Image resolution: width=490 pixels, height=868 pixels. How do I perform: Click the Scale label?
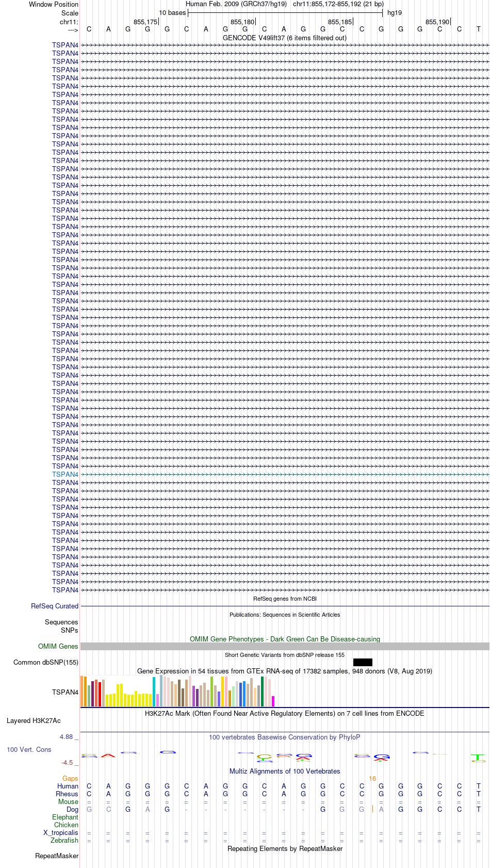(x=70, y=13)
